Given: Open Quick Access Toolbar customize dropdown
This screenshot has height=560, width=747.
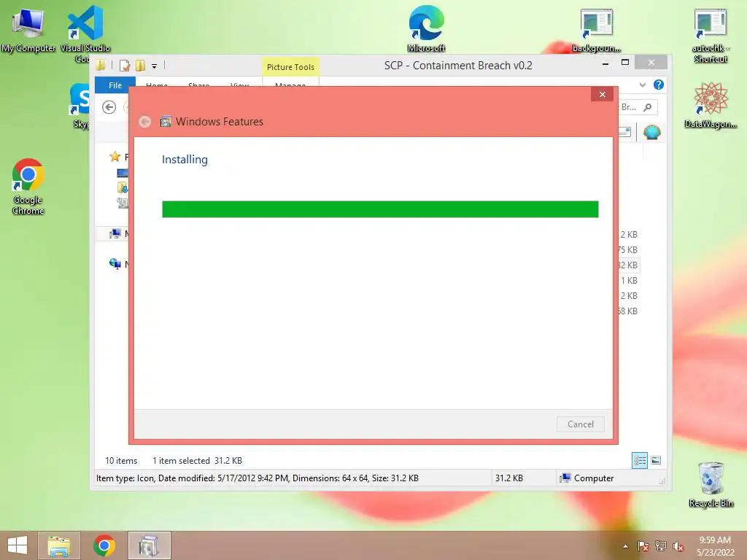Looking at the screenshot, I should [x=155, y=66].
